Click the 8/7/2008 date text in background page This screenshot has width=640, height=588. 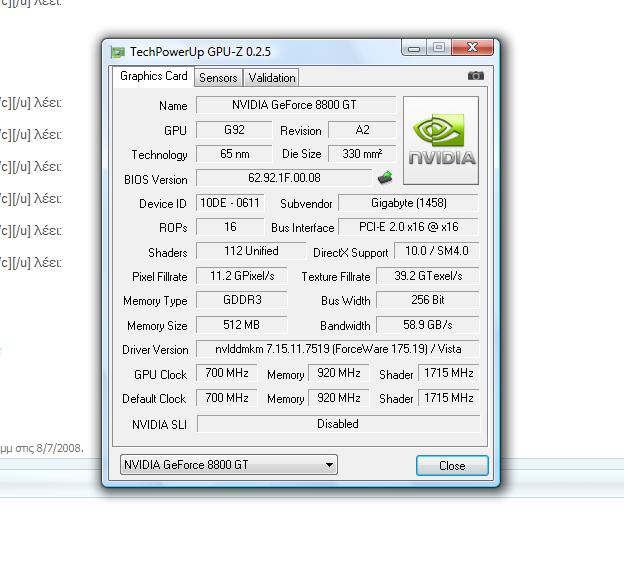pos(60,448)
